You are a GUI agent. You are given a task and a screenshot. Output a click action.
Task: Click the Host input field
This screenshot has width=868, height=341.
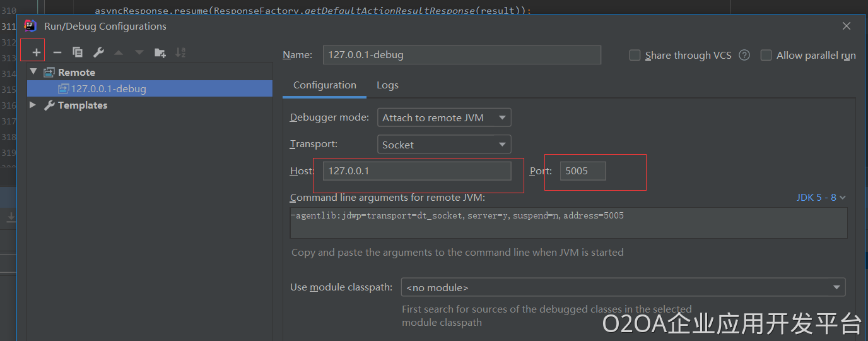[x=416, y=171]
